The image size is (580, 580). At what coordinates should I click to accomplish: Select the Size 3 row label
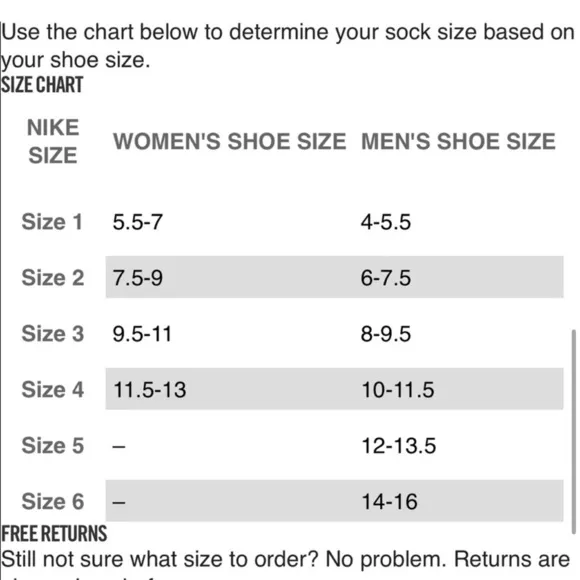[x=53, y=334]
